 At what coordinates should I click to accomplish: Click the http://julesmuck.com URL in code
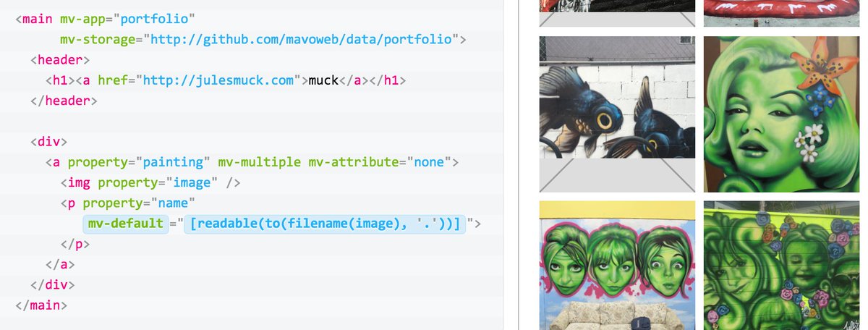coord(218,80)
